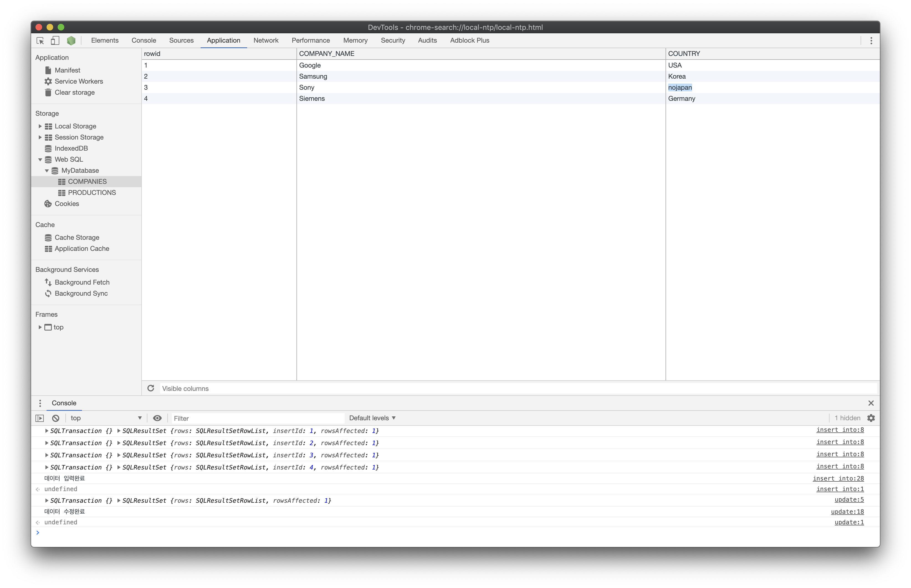Show the console sidebar panel icon
The image size is (911, 588).
40,418
